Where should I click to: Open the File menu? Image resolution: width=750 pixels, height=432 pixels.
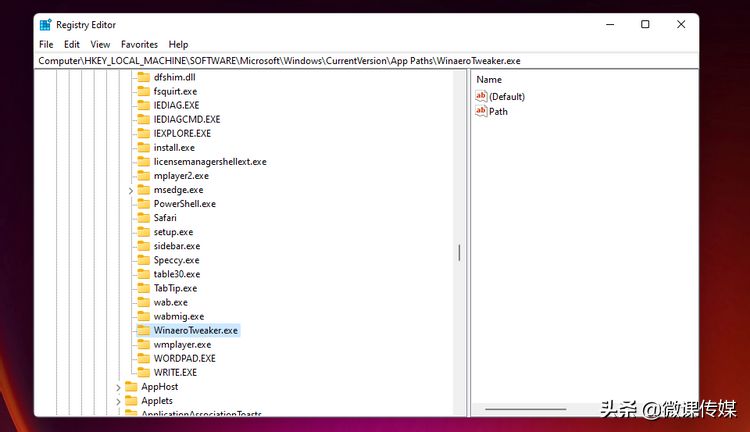[46, 44]
